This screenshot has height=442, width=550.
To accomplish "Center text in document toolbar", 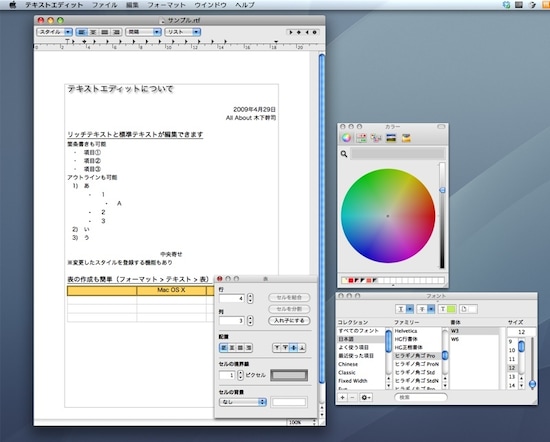I will point(93,32).
